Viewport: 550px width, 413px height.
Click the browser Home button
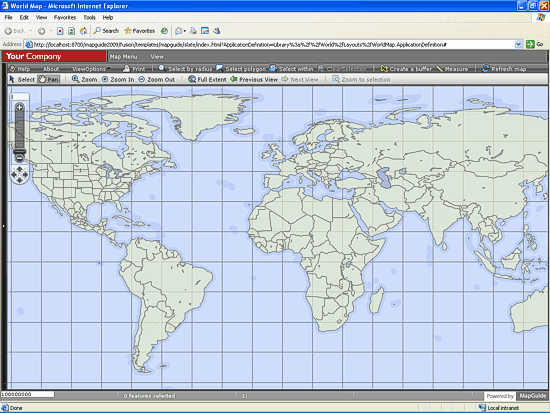click(x=83, y=31)
